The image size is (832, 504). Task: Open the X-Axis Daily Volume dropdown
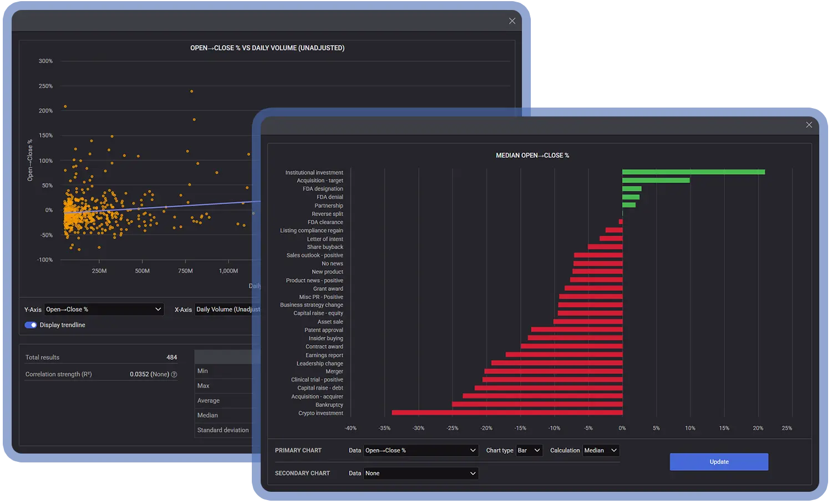click(228, 309)
